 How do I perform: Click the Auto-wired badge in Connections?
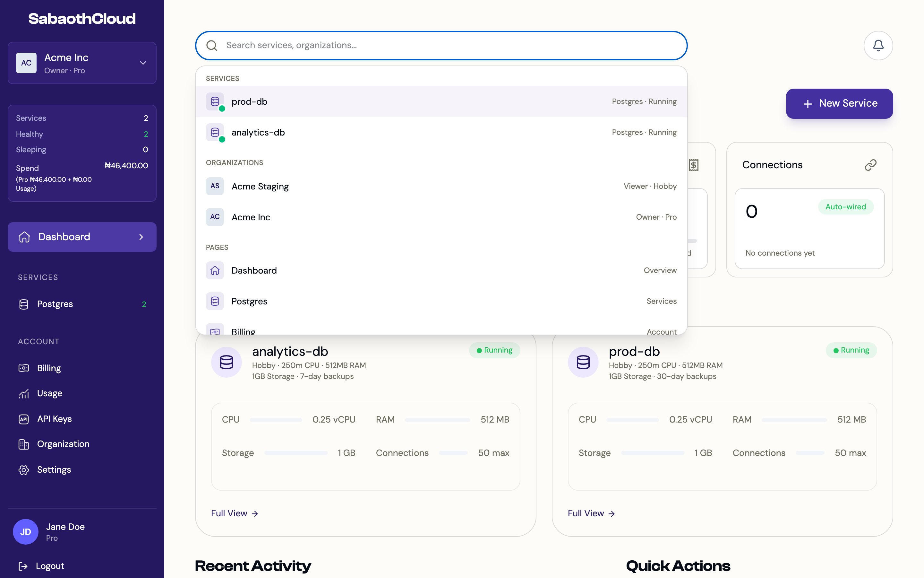pos(846,207)
